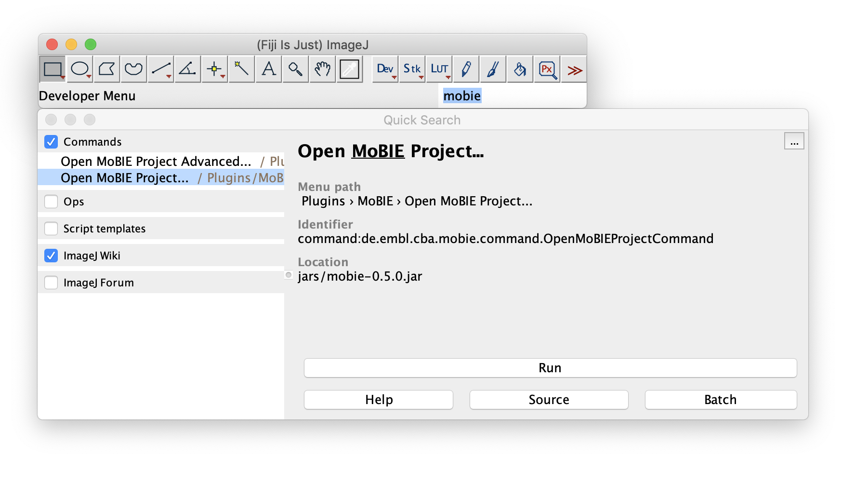Select the highlighted Open MoBIE Project result

[x=161, y=177]
